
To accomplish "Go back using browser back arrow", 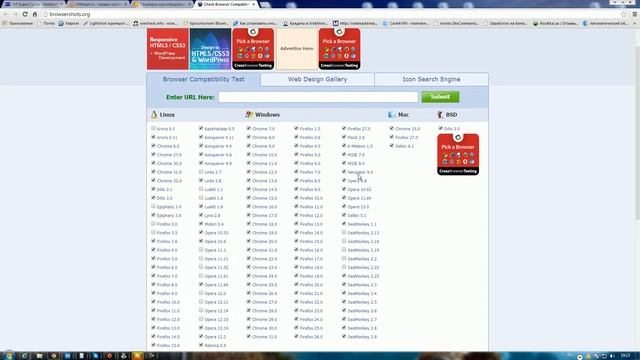I will (x=6, y=14).
